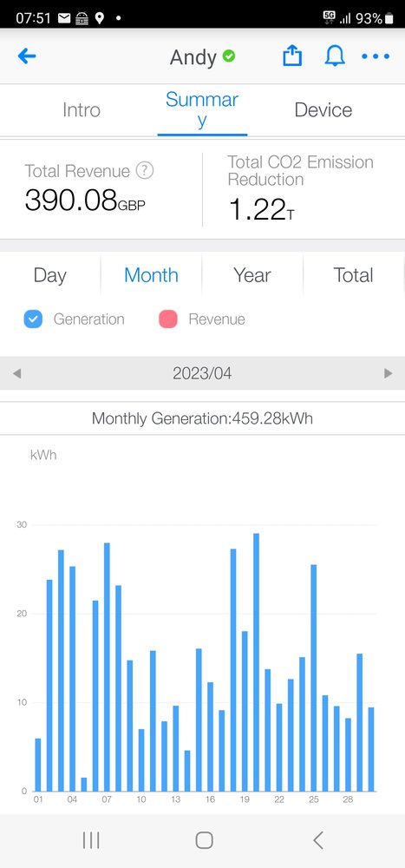Tap the back arrow icon
405x868 pixels.
(27, 56)
